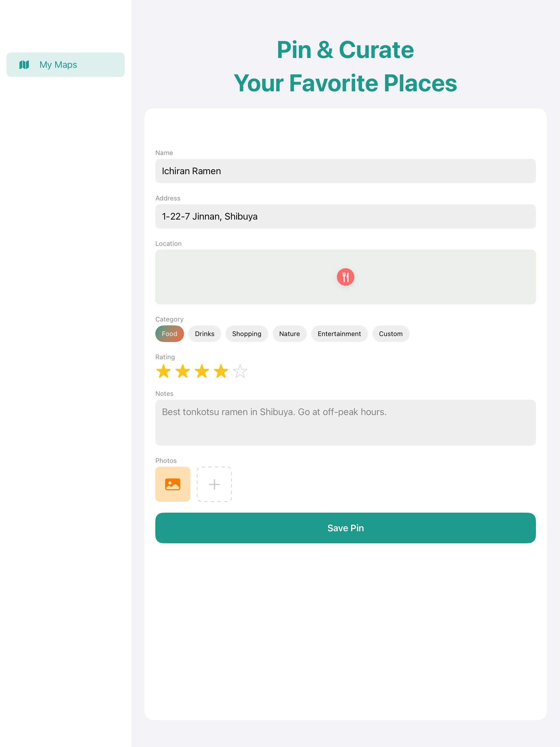
Task: Set rating to five stars
Action: point(240,371)
